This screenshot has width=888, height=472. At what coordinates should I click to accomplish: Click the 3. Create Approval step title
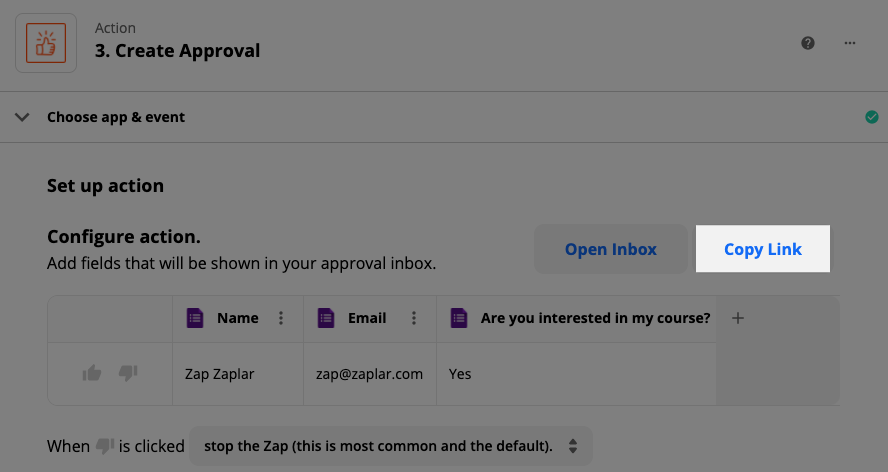[177, 50]
